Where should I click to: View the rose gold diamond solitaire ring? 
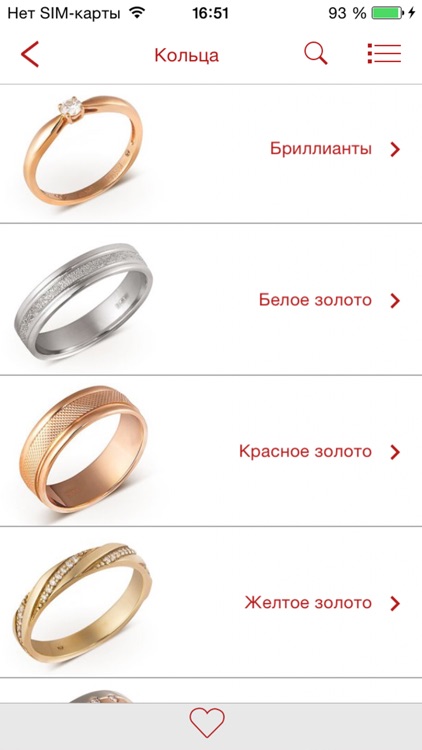pos(82,150)
